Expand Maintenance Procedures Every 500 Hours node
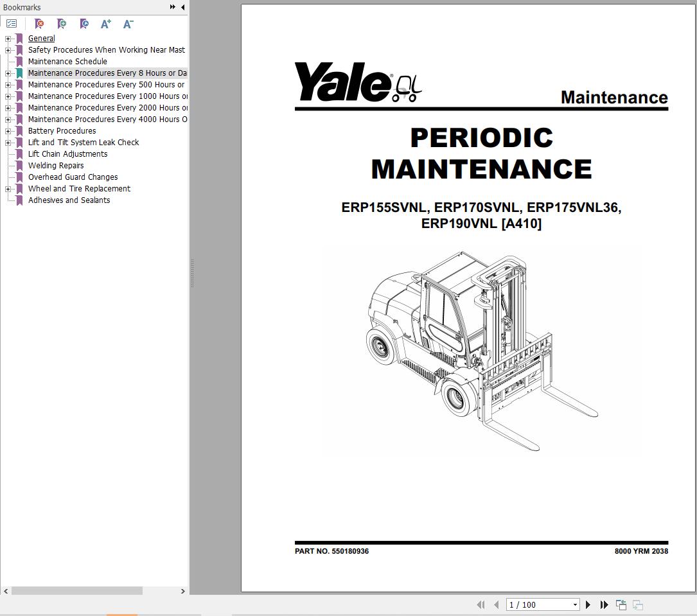 click(x=8, y=85)
